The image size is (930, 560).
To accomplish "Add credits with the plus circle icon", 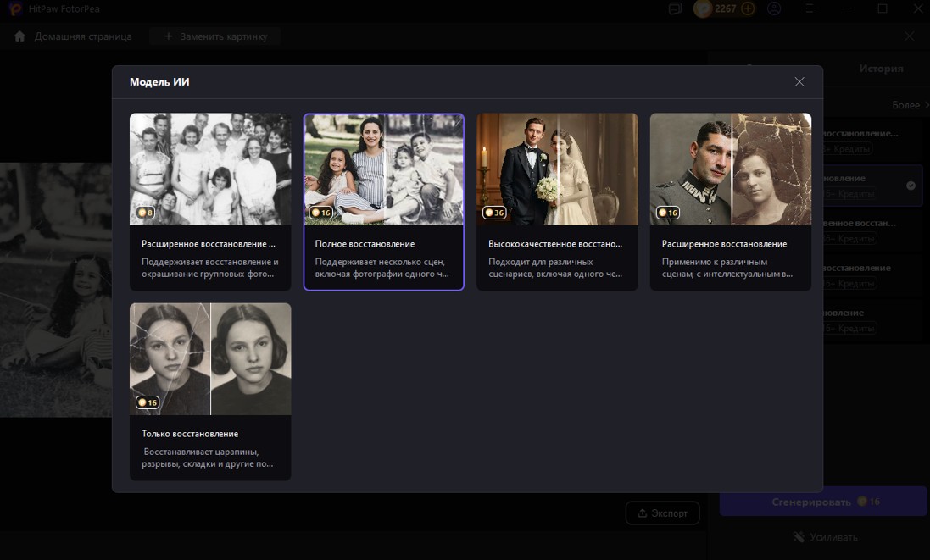I will [x=749, y=8].
